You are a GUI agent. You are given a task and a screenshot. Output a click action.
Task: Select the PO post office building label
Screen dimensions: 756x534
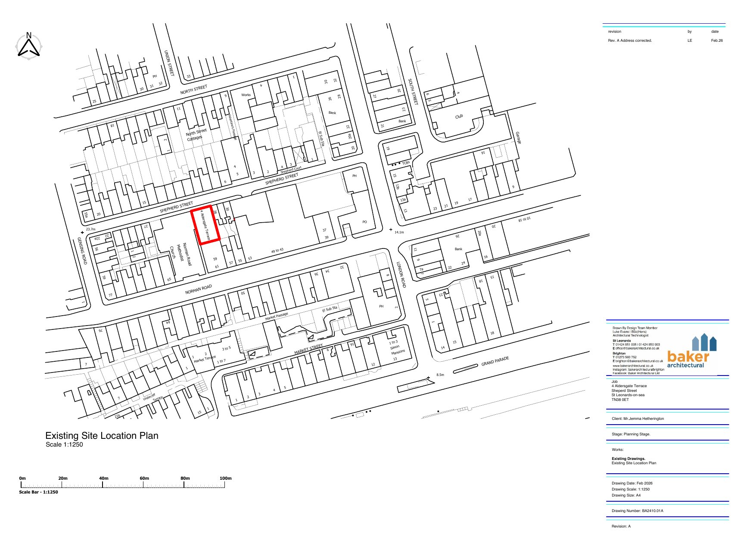364,222
